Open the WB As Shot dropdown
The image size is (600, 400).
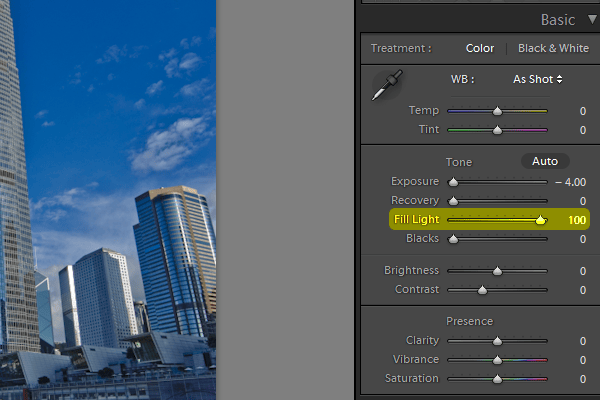click(538, 78)
